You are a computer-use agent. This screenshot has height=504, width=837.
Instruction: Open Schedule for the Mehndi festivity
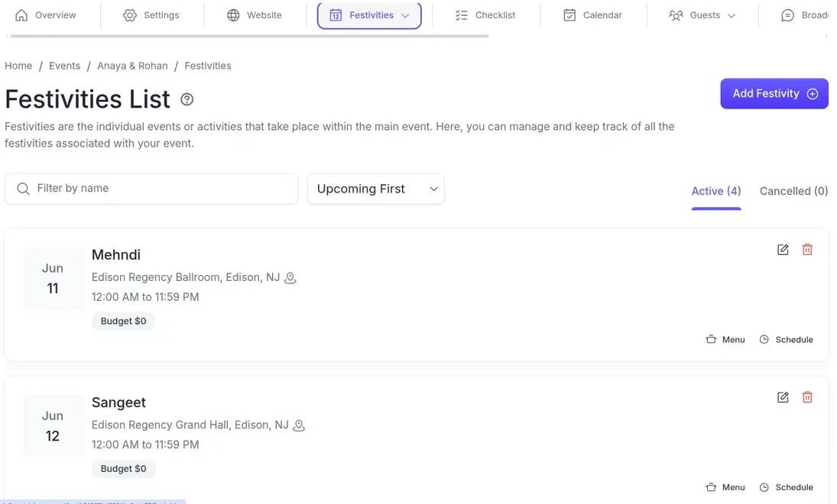point(787,340)
